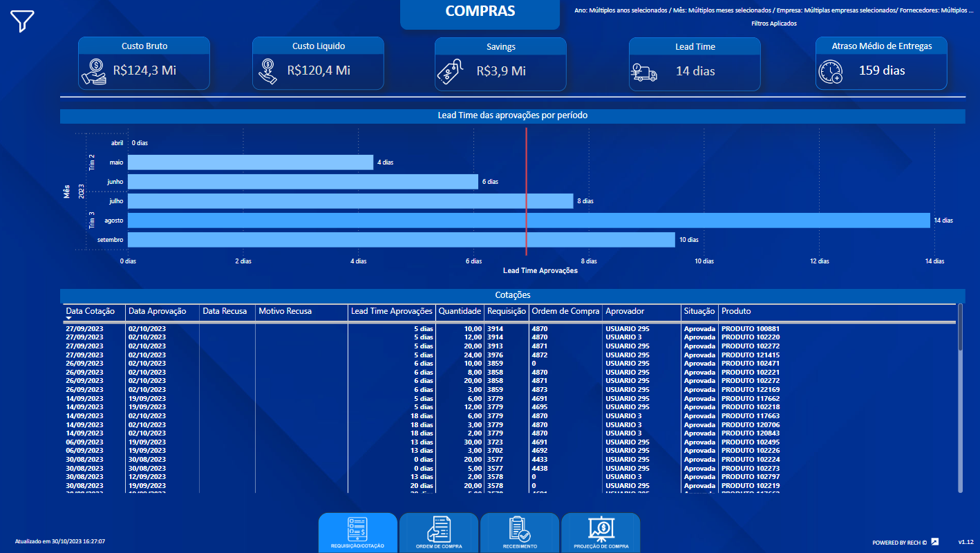
Task: Select the junho bar in chart
Action: (303, 182)
